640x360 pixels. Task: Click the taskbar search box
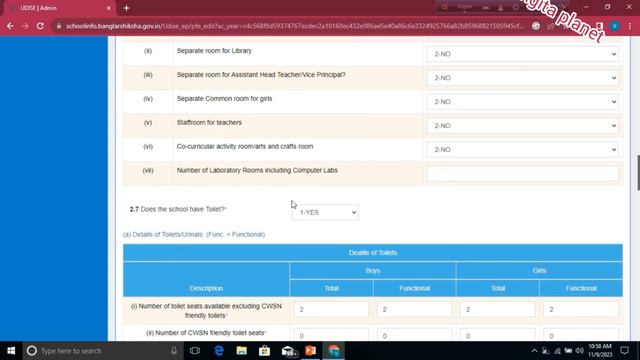(x=103, y=351)
